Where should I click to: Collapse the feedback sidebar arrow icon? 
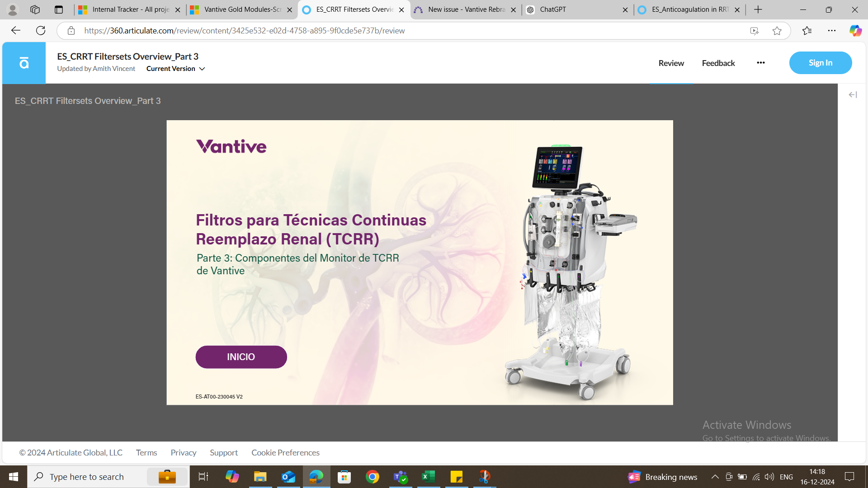click(853, 95)
